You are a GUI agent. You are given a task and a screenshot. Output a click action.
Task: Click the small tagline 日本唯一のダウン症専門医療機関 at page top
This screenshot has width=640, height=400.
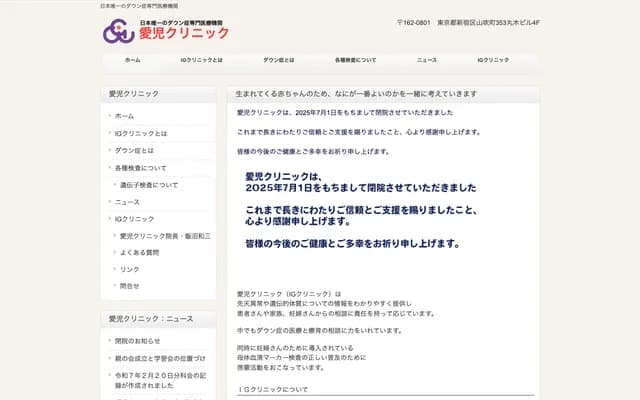click(x=139, y=6)
